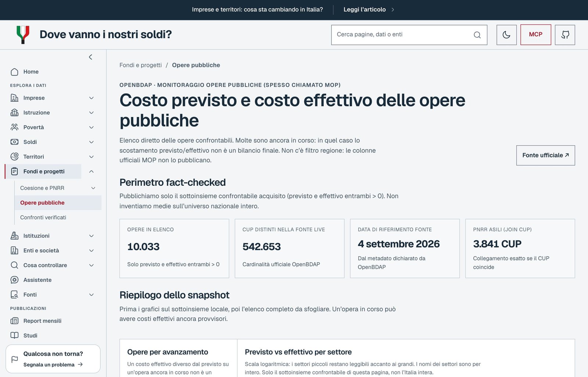Open the MCP button
This screenshot has height=377, width=588.
535,35
